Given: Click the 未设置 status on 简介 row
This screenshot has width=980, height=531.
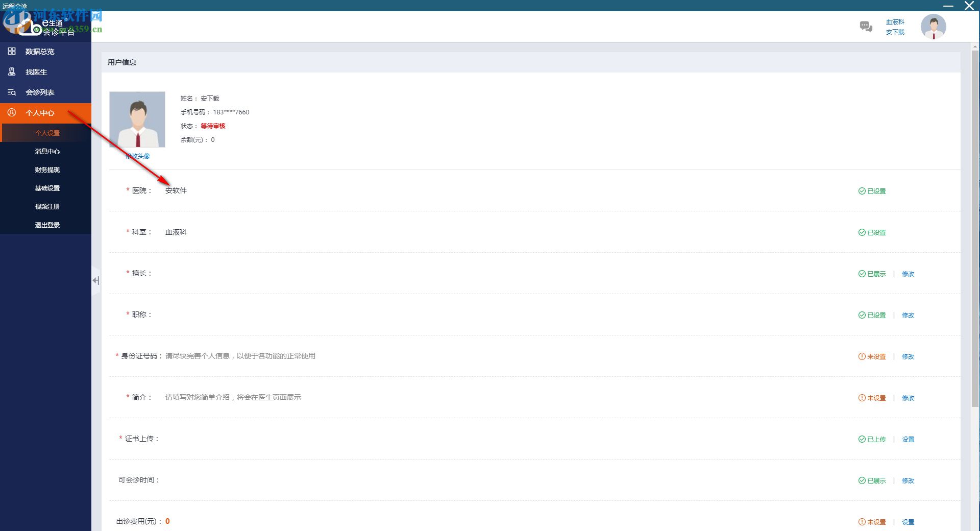Looking at the screenshot, I should click(x=876, y=398).
